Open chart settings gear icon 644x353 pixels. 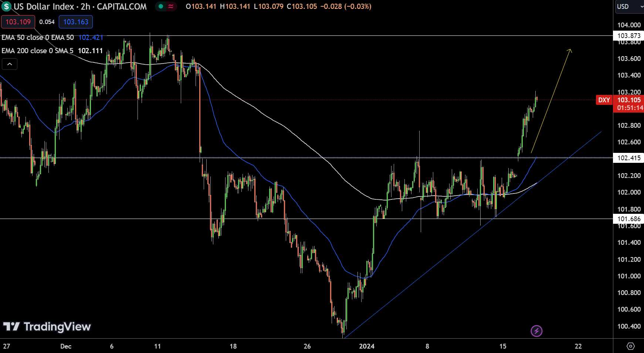point(631,346)
